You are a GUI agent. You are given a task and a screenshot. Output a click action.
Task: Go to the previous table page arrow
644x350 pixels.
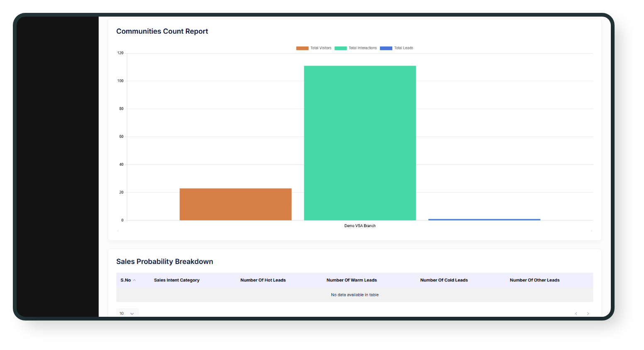point(576,313)
